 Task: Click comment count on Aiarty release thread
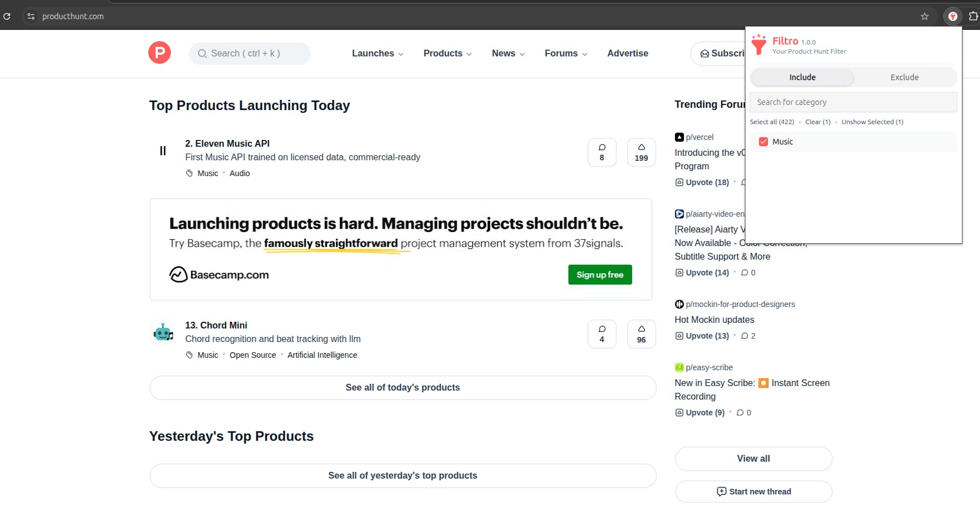[x=748, y=273]
